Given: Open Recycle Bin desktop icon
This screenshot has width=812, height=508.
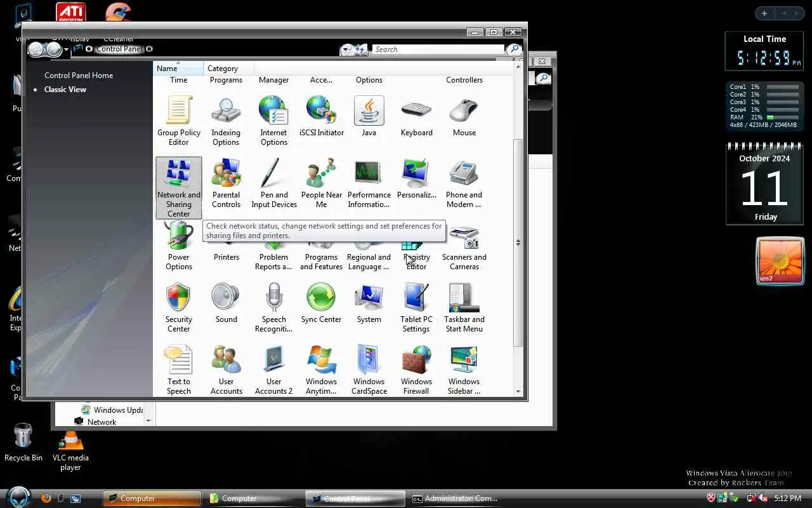Looking at the screenshot, I should click(23, 443).
